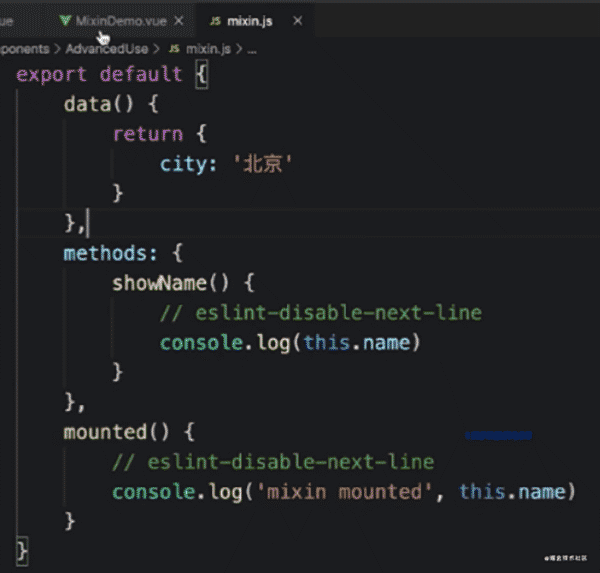Expand the trailing ellipsis breadcrumb segment
The height and width of the screenshot is (573, 600).
pos(252,47)
